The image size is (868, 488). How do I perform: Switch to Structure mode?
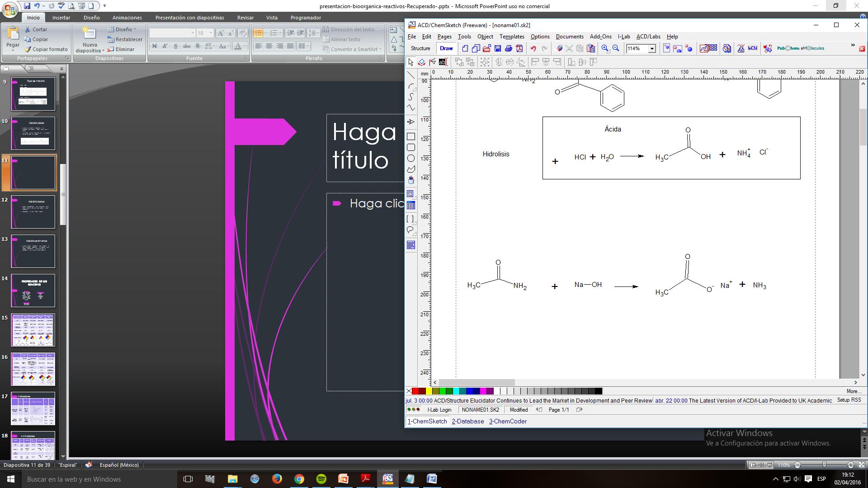pos(420,48)
